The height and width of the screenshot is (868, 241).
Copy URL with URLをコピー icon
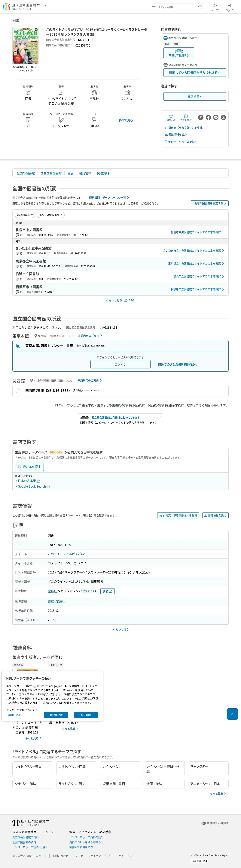tap(186, 117)
